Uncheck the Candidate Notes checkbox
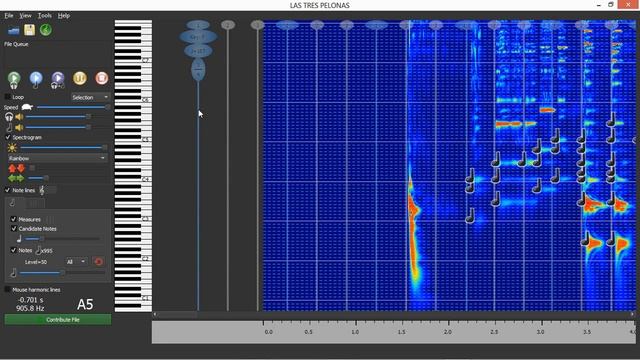 point(13,229)
